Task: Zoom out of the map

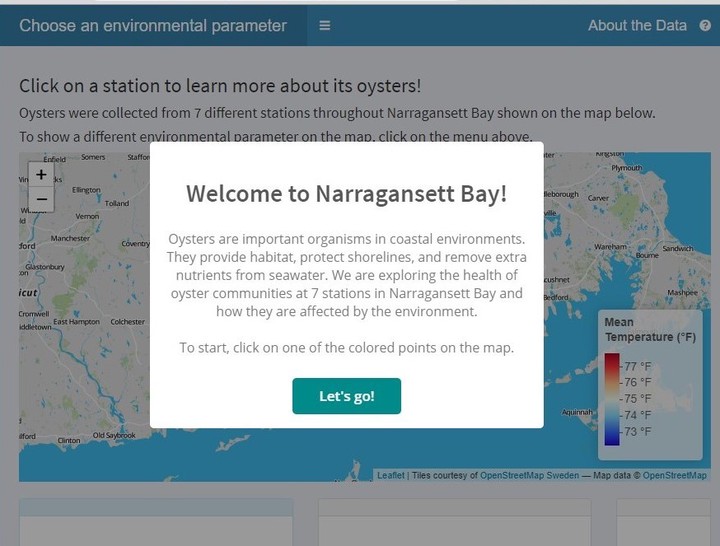Action: click(x=41, y=199)
